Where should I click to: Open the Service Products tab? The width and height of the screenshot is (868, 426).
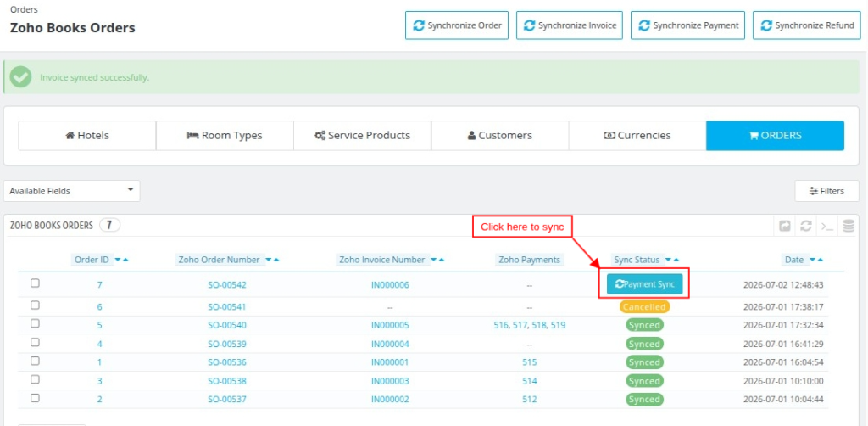pos(362,136)
